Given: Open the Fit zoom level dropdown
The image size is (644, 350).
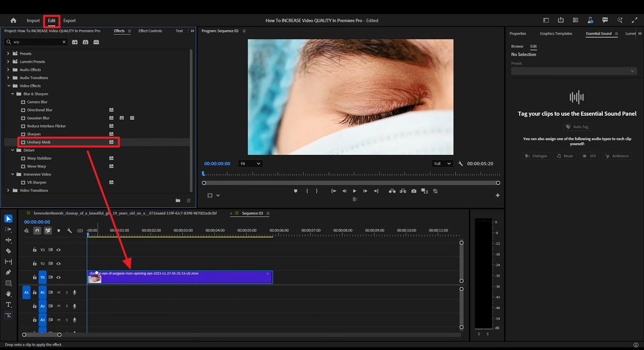Looking at the screenshot, I should coord(250,164).
